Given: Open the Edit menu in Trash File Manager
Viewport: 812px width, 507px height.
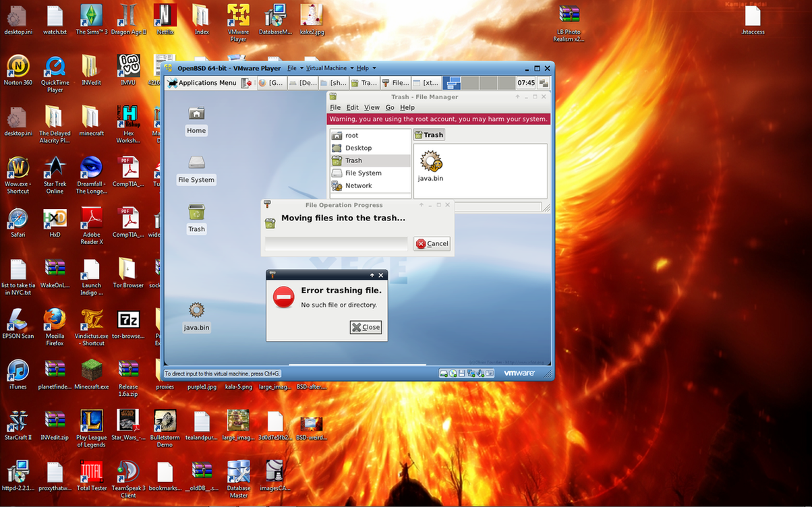Looking at the screenshot, I should [353, 107].
